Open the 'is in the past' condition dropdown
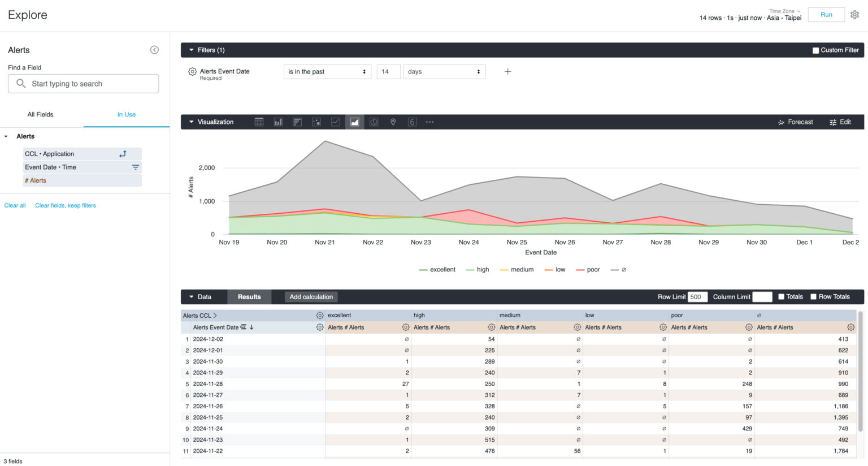The width and height of the screenshot is (868, 466). click(x=327, y=72)
